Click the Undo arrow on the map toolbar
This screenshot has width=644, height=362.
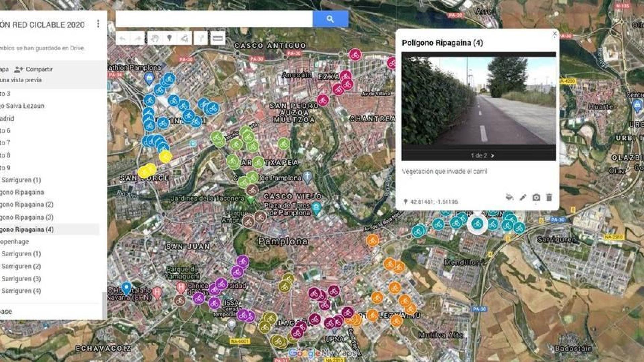coord(123,38)
